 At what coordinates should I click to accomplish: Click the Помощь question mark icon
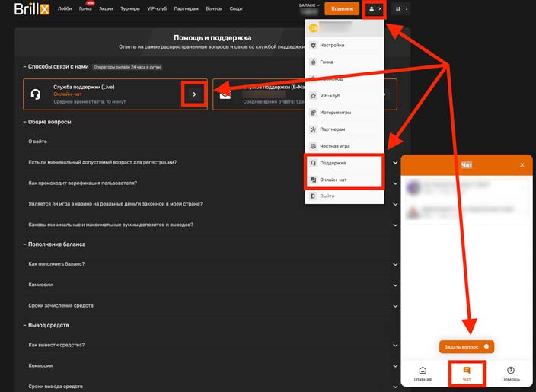tap(510, 371)
